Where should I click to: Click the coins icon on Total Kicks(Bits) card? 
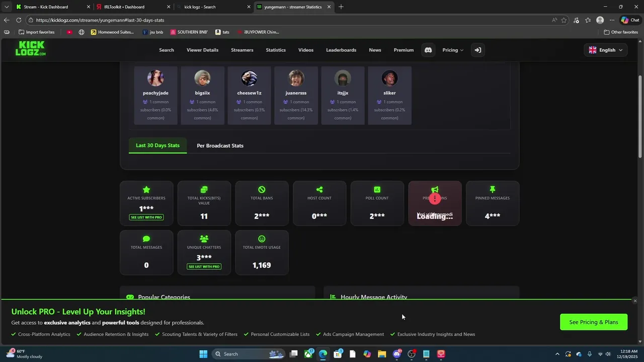[204, 190]
